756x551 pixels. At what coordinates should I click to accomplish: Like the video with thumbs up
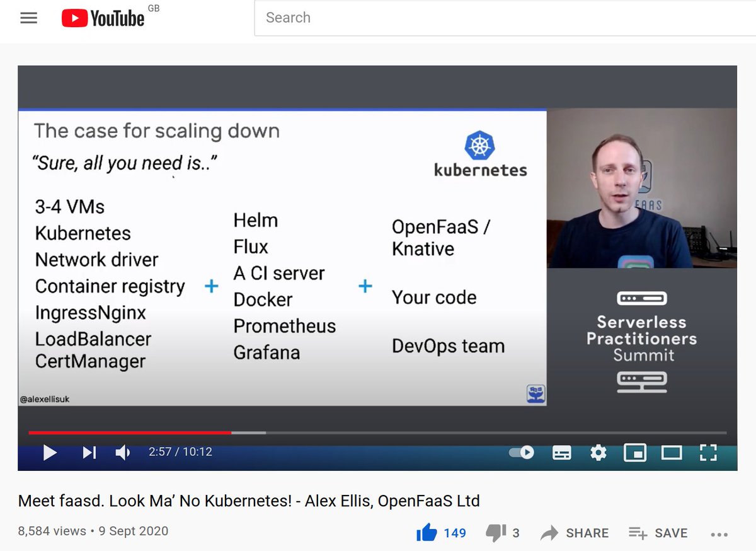pyautogui.click(x=427, y=533)
